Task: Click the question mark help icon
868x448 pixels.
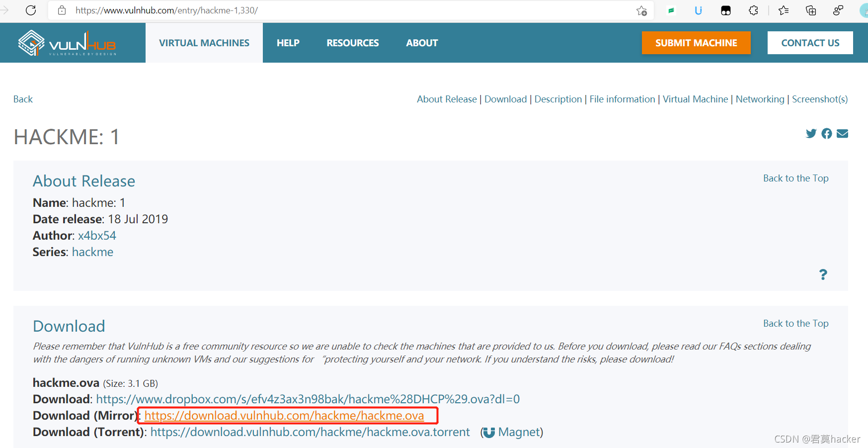Action: point(823,274)
